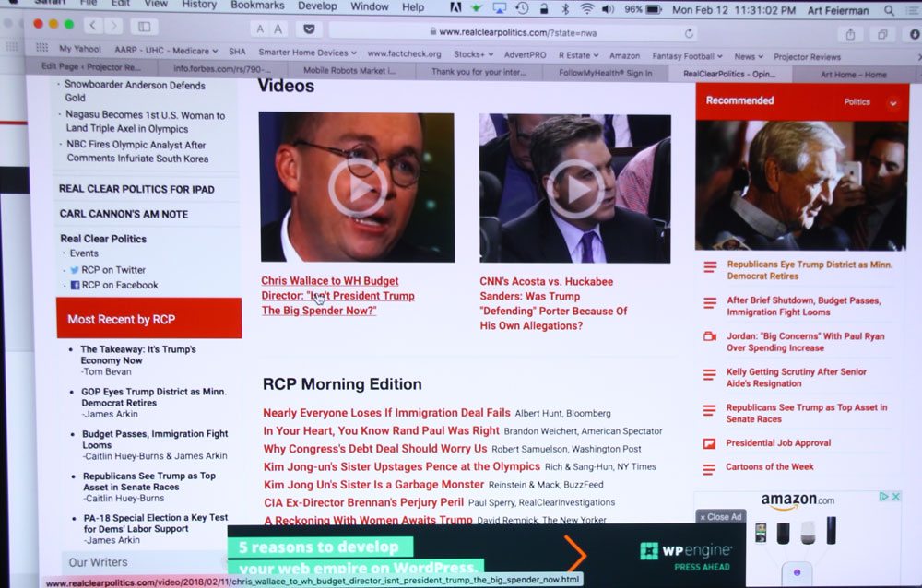Expand the Smarter Home Devices bookmarks folder
The height and width of the screenshot is (588, 922).
308,53
